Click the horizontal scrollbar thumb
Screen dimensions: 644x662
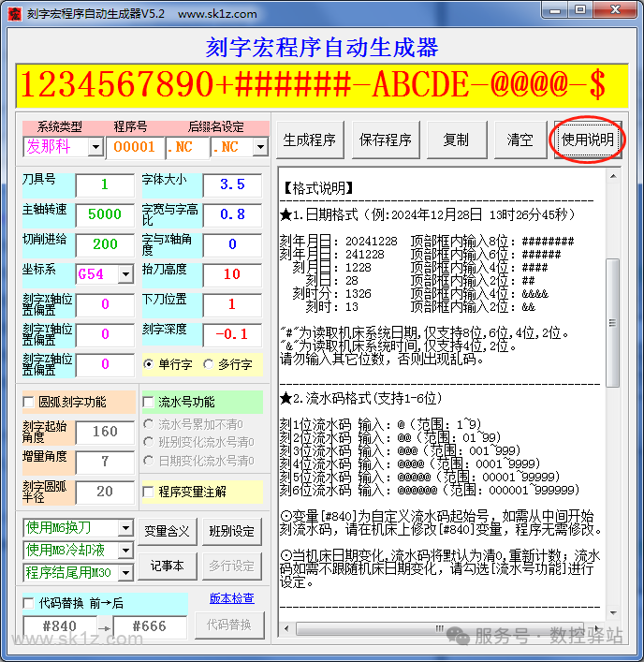[x=439, y=628]
